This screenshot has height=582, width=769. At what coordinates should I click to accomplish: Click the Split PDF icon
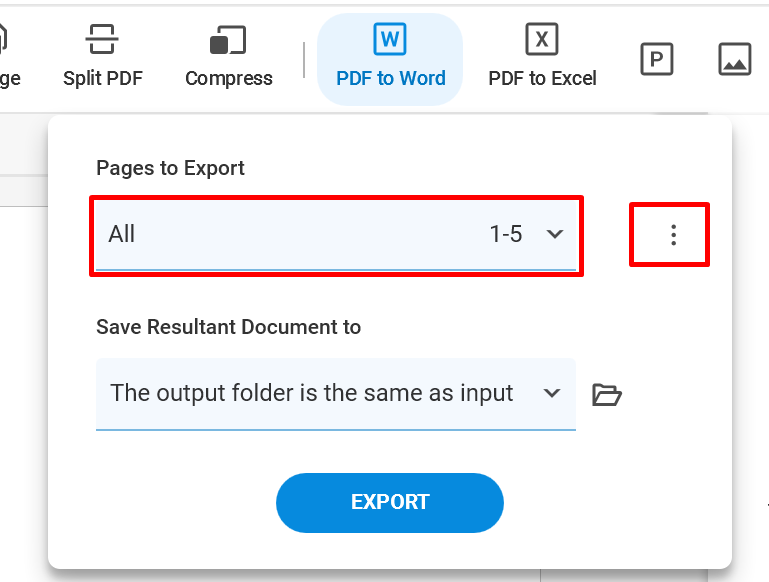pyautogui.click(x=102, y=39)
